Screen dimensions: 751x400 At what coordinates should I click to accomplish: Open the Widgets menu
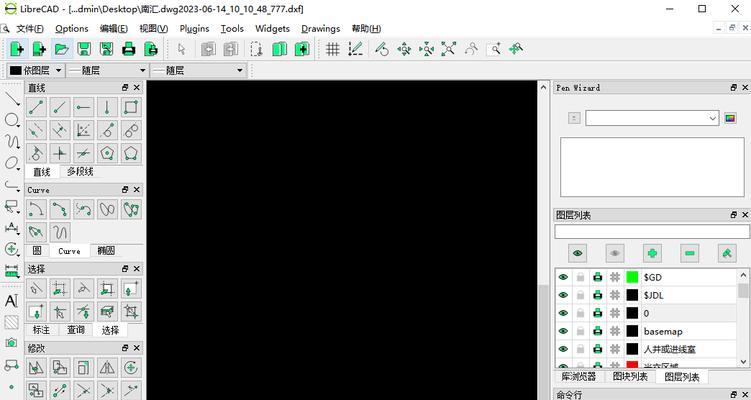pos(273,29)
